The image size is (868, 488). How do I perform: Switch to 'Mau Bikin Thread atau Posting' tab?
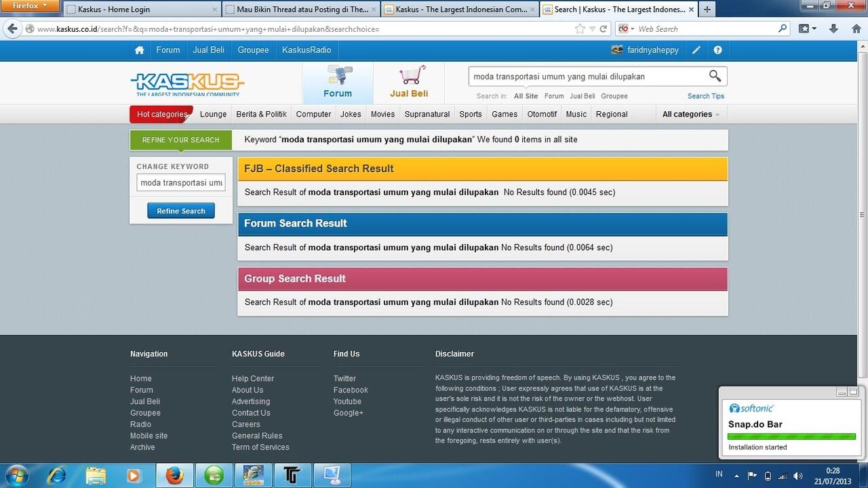[301, 9]
